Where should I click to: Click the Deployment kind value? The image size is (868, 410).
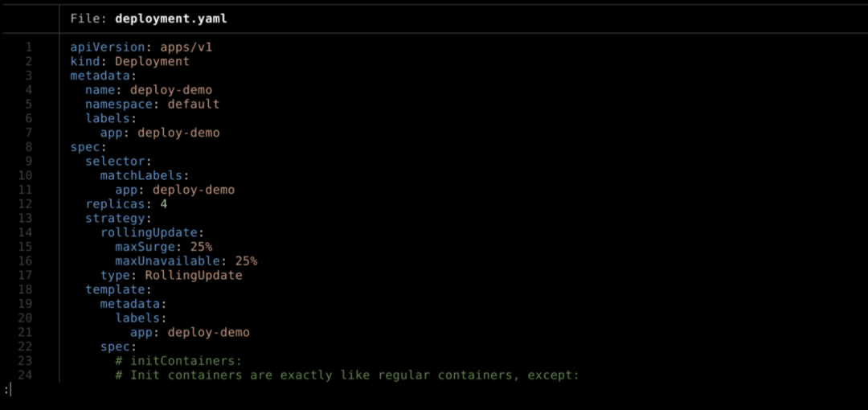[x=152, y=61]
